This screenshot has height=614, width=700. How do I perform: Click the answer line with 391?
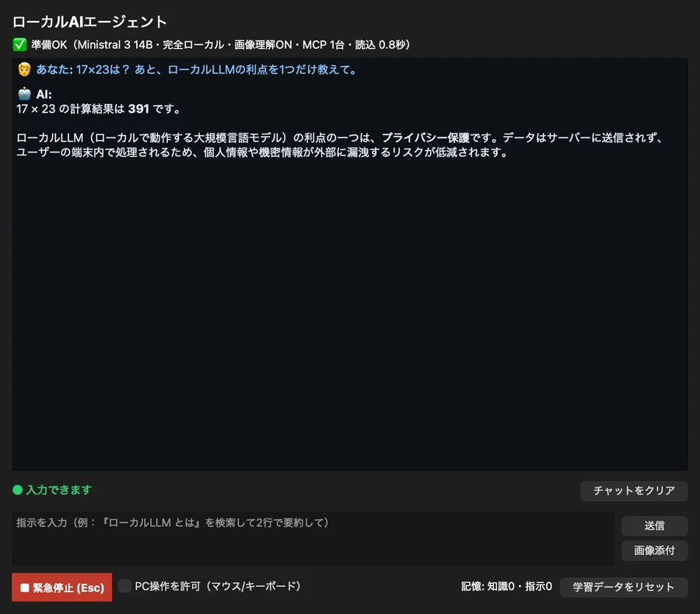(x=98, y=109)
